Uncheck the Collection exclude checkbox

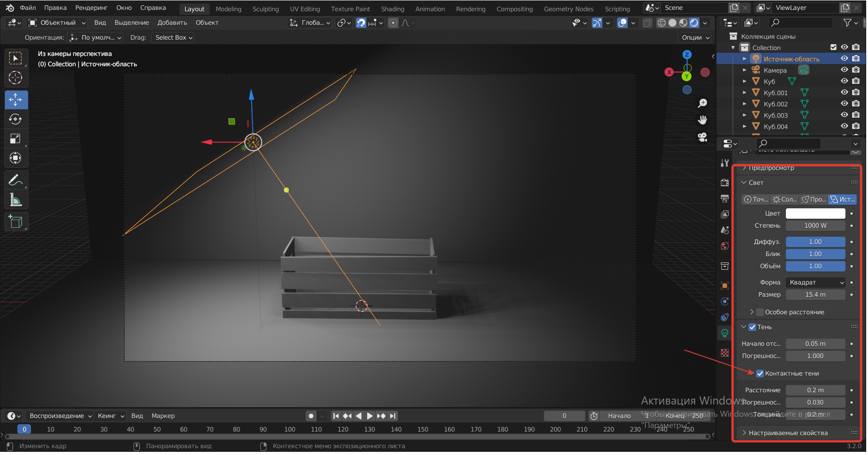pyautogui.click(x=833, y=47)
